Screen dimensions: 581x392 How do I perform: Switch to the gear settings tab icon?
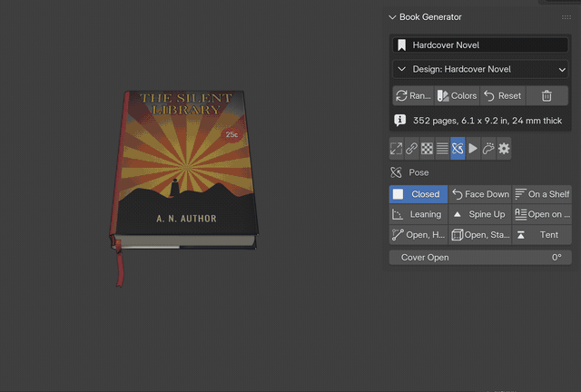tap(504, 149)
